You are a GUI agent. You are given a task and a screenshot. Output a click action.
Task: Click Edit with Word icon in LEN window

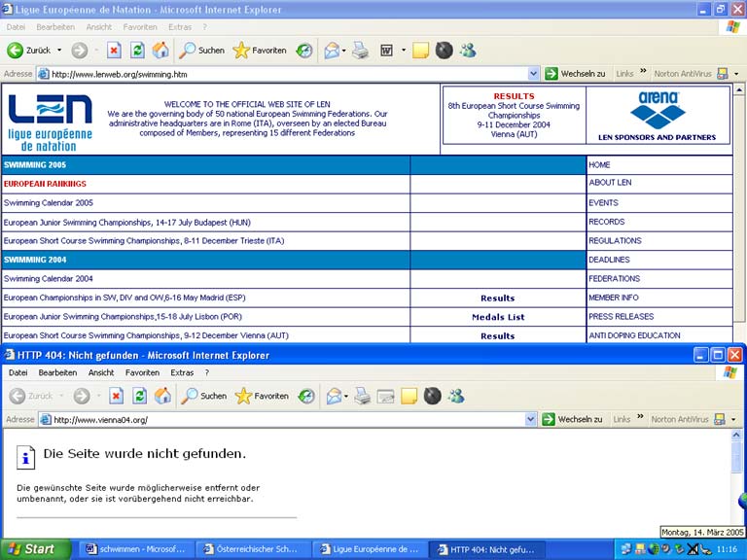pos(386,50)
